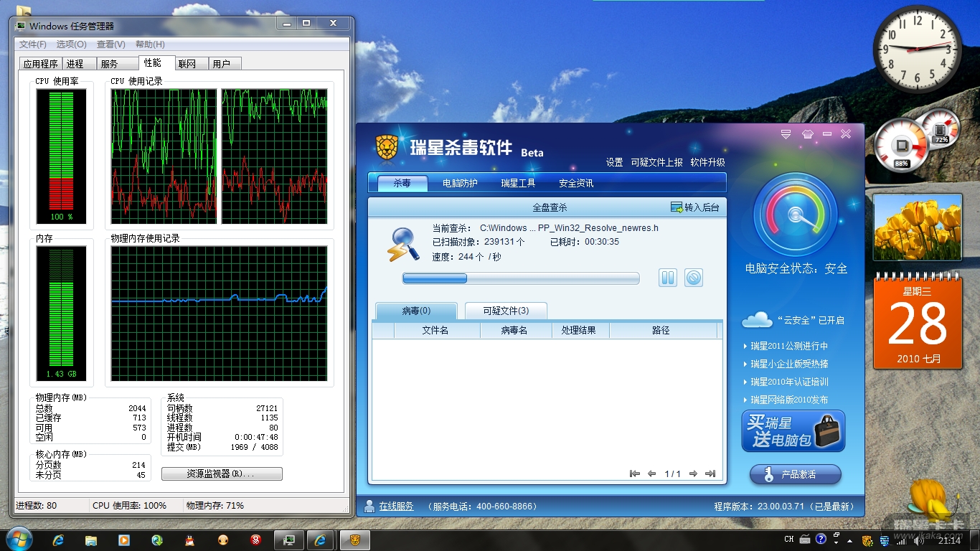Jump to last results page
The height and width of the screenshot is (551, 980).
pyautogui.click(x=710, y=474)
